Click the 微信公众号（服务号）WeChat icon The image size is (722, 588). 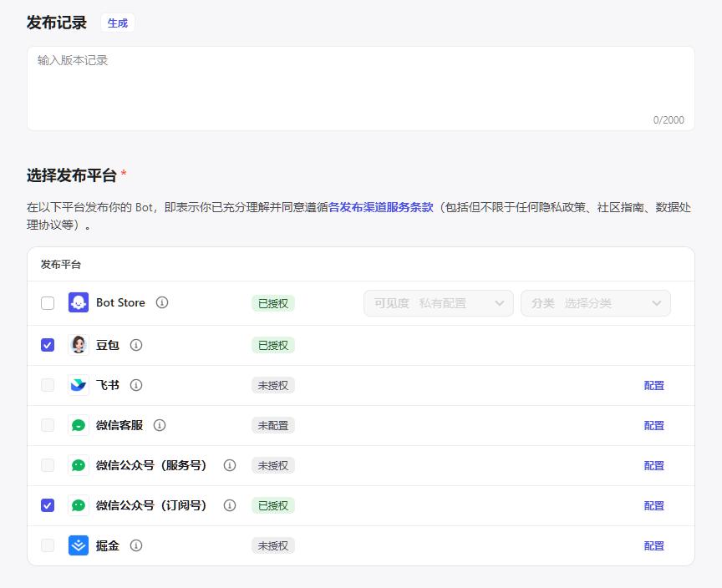79,465
